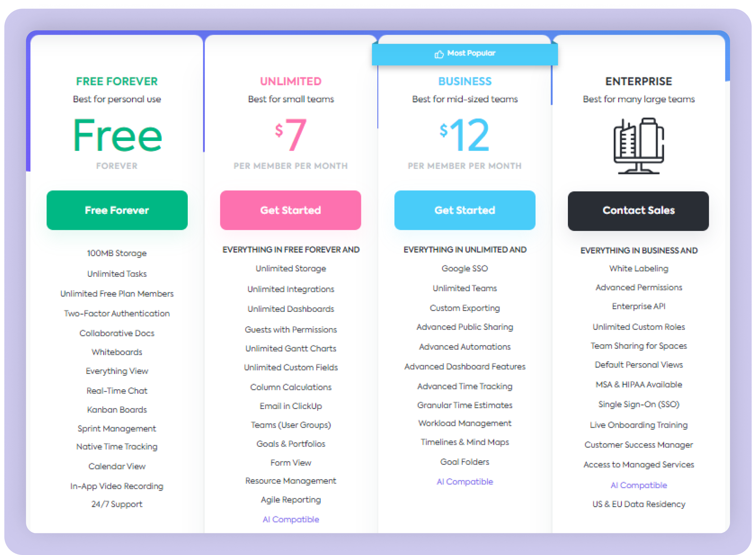Click Whiteboards feature

(x=117, y=352)
